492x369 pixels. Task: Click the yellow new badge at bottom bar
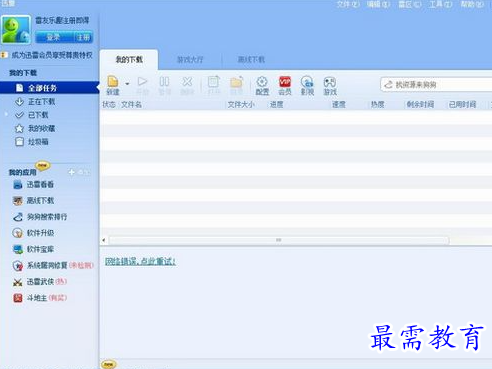click(x=108, y=365)
